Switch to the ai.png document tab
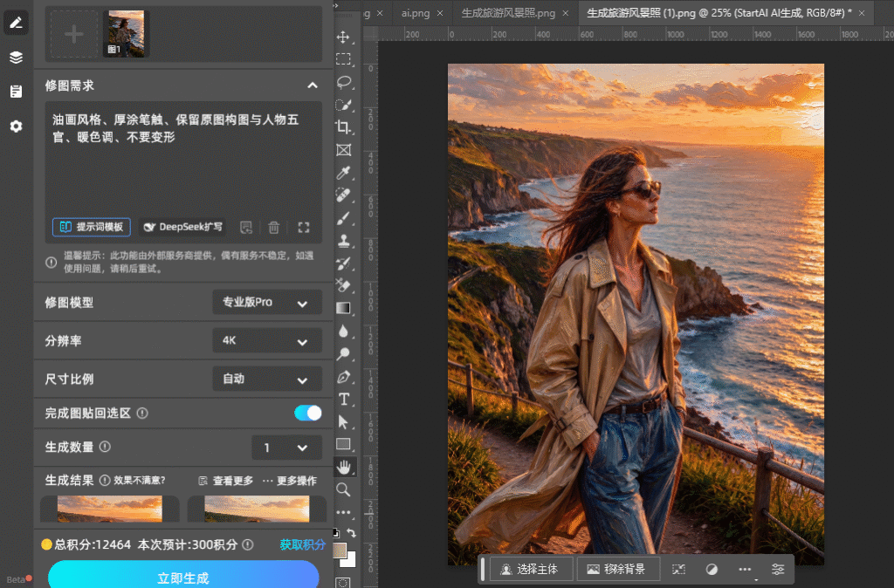894x588 pixels. click(x=416, y=13)
